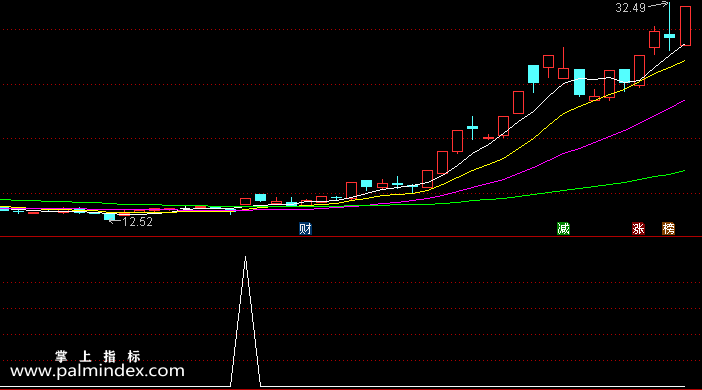
Task: Click the green 减 reduction marker icon
Action: click(563, 229)
